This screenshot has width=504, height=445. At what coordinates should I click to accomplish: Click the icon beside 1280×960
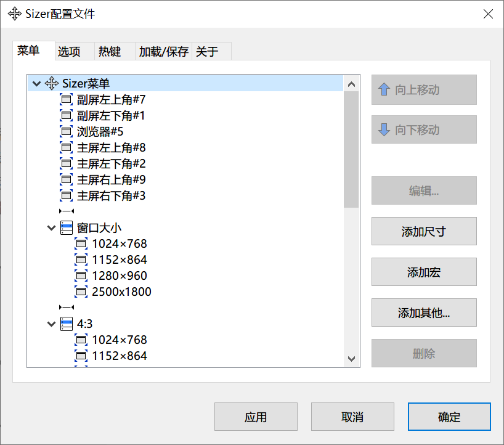pyautogui.click(x=81, y=276)
